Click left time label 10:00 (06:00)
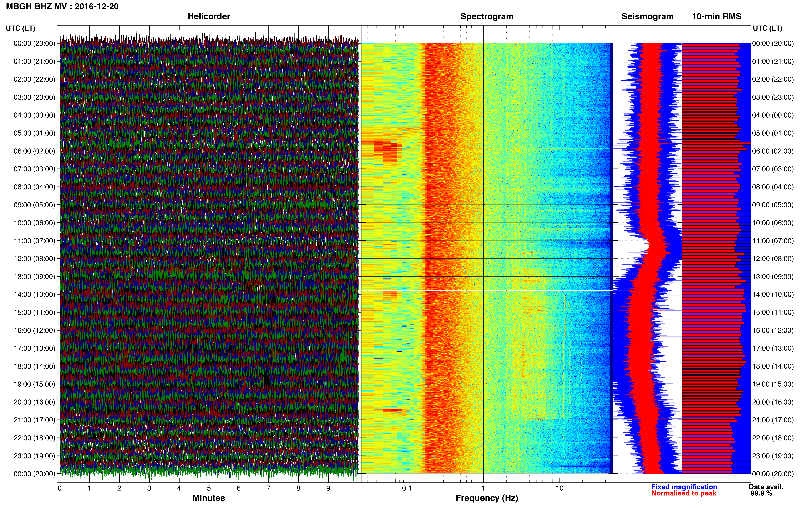 (34, 223)
